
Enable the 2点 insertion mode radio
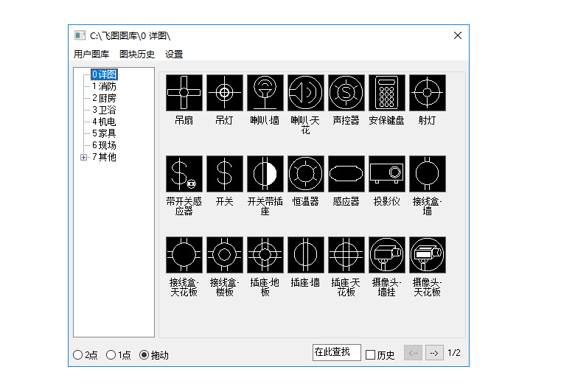click(77, 355)
